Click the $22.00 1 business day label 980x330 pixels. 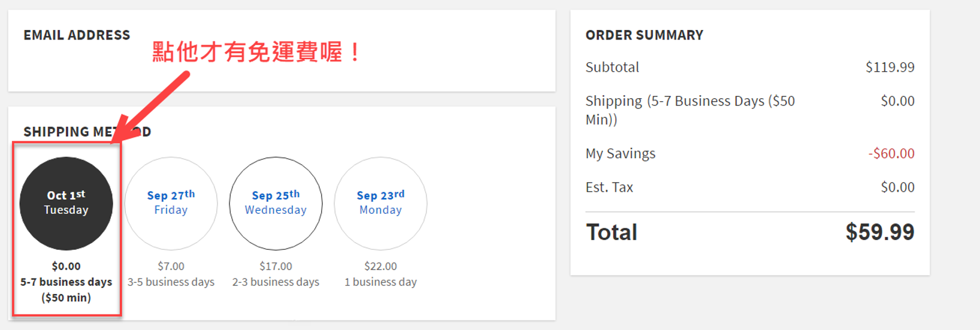click(380, 274)
